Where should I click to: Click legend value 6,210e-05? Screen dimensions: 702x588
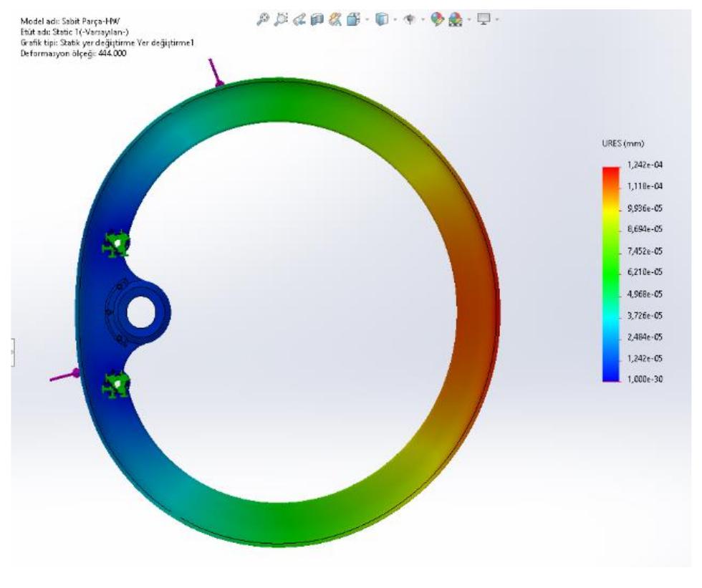coord(645,272)
